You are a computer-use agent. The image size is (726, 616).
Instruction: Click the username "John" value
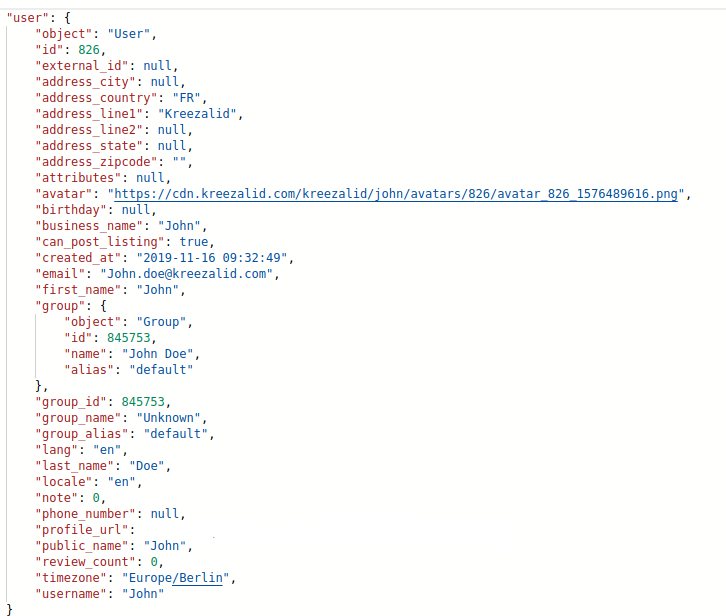click(143, 594)
